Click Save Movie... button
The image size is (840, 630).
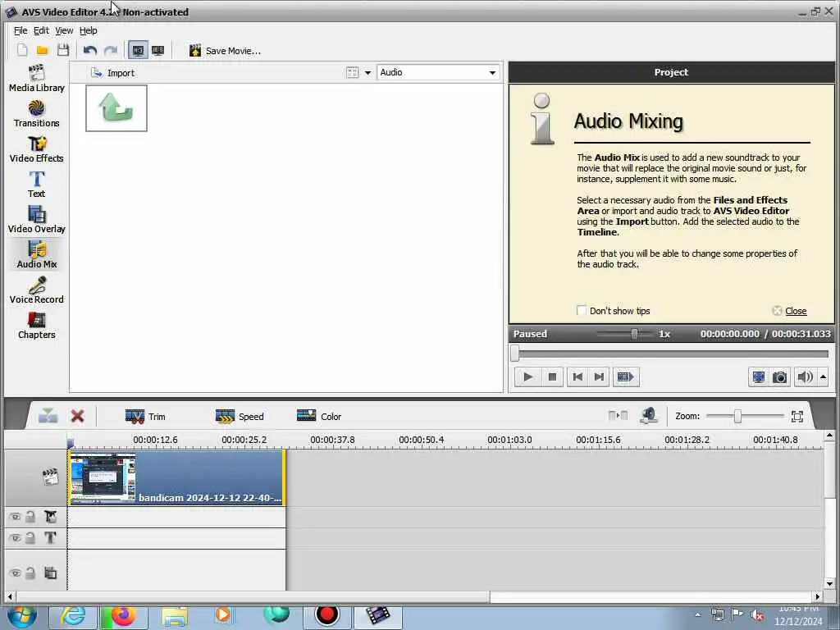click(x=225, y=50)
